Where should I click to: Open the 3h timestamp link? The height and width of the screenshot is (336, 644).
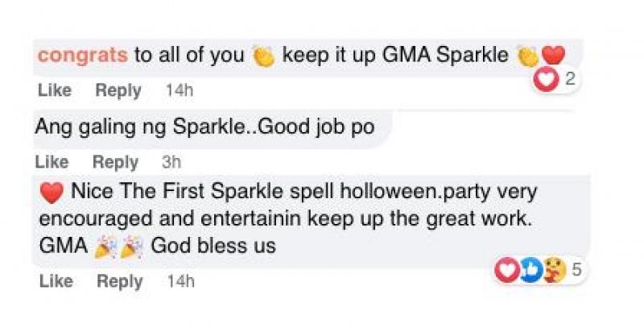(x=171, y=162)
